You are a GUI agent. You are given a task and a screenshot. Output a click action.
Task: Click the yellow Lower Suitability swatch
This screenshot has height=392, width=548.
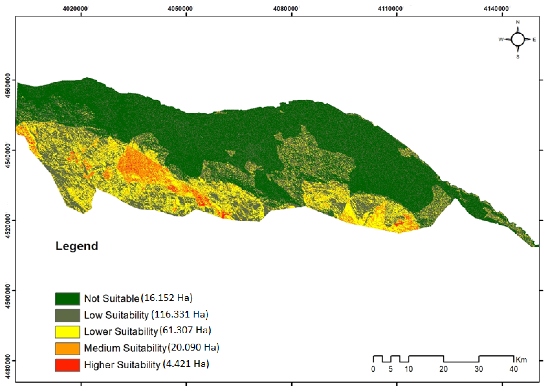67,332
